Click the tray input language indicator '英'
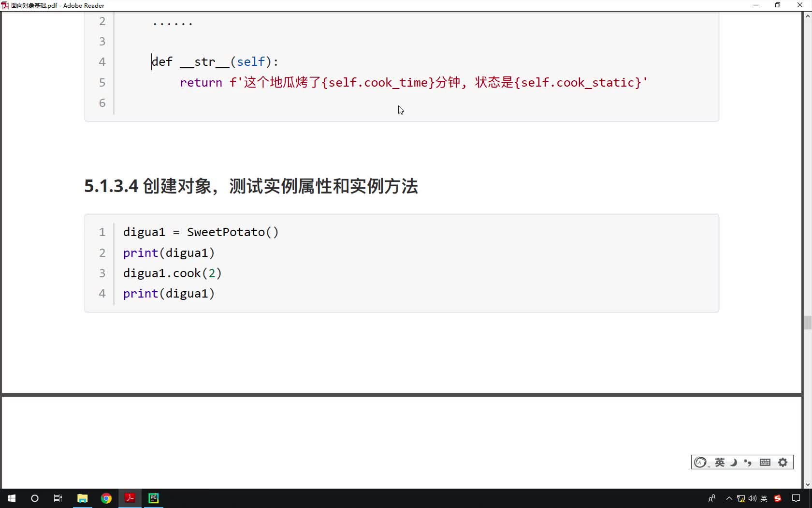Viewport: 812px width, 508px height. (764, 498)
